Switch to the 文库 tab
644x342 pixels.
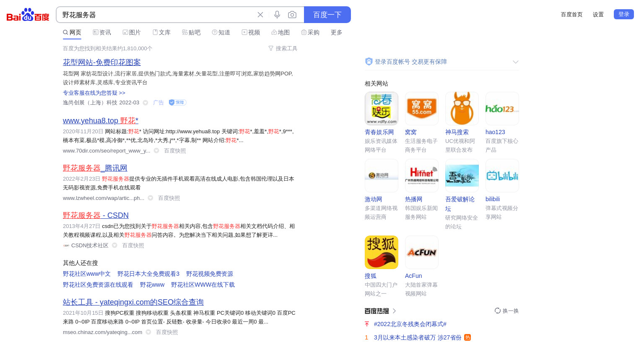click(161, 32)
